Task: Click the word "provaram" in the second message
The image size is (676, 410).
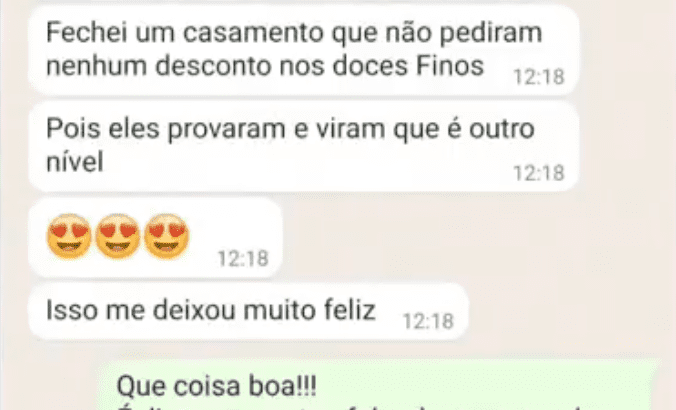Action: 226,130
